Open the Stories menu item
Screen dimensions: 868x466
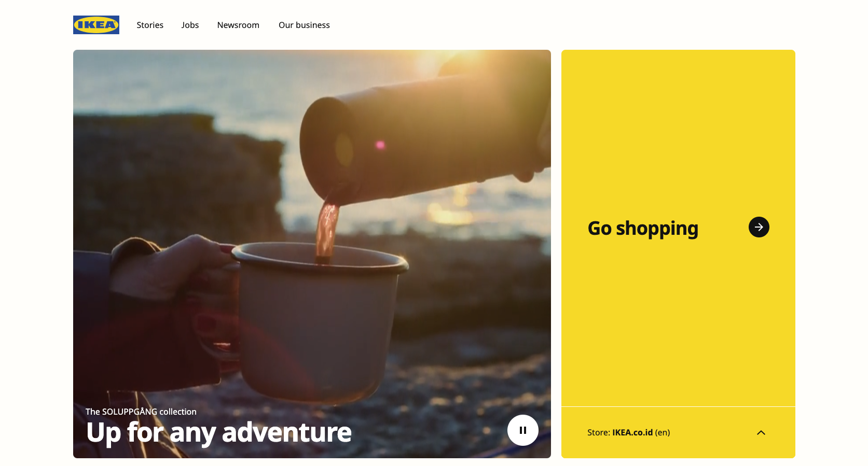tap(150, 25)
